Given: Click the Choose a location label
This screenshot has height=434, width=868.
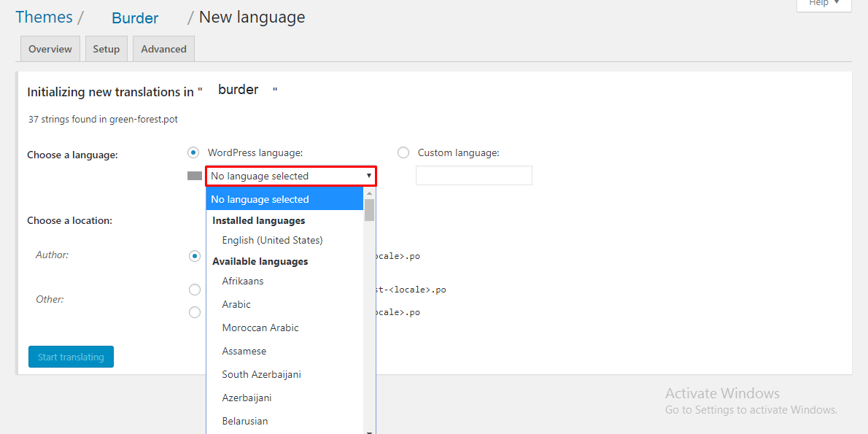Looking at the screenshot, I should tap(70, 220).
